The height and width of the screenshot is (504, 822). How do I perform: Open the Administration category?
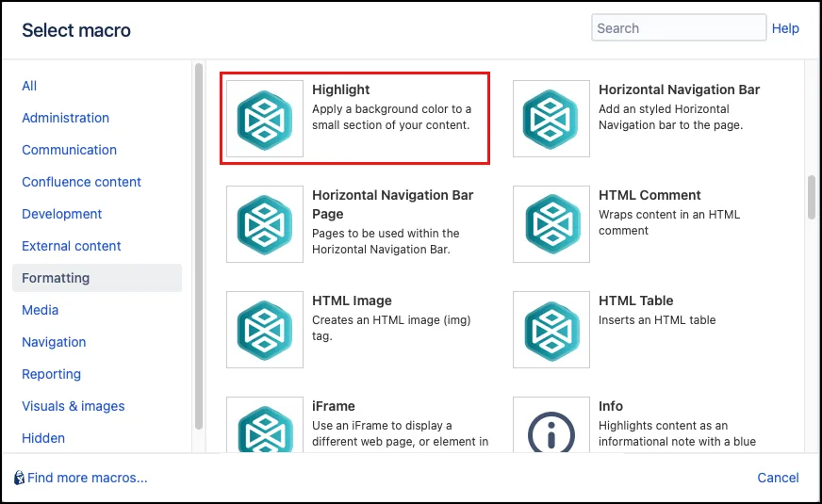(x=66, y=118)
